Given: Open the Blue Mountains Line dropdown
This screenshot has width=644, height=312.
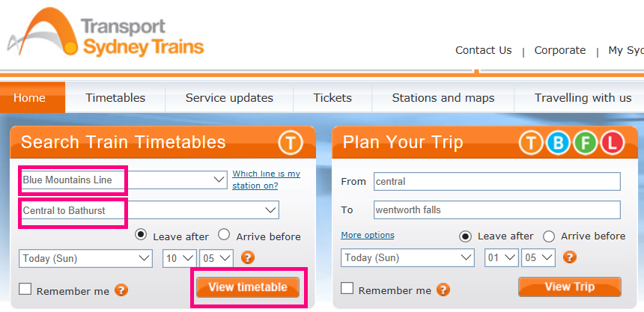Looking at the screenshot, I should pos(123,180).
